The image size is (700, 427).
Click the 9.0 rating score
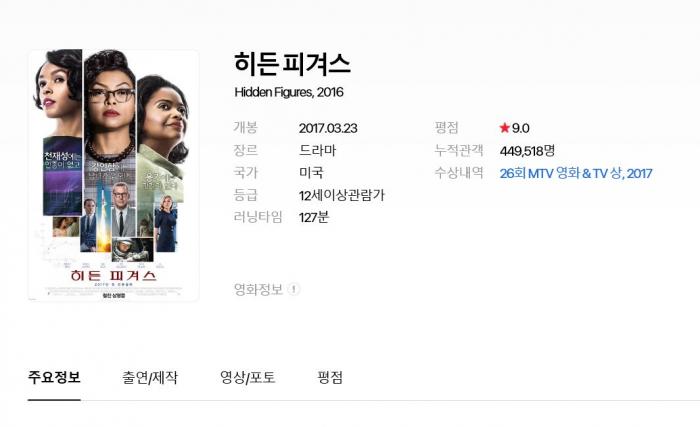pyautogui.click(x=521, y=129)
